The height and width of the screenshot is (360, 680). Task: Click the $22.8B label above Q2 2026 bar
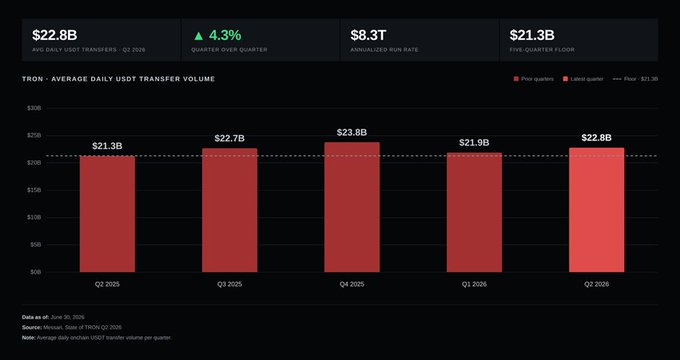click(596, 138)
